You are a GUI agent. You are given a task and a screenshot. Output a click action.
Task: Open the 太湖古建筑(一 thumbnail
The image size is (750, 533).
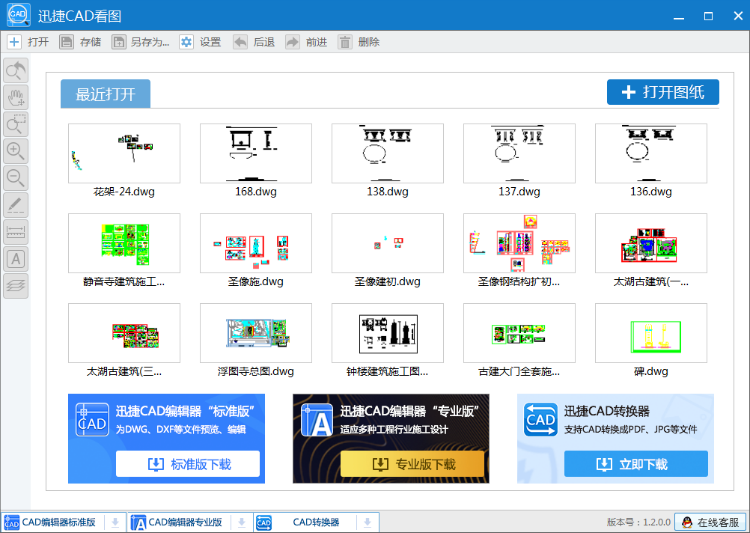[x=651, y=243]
